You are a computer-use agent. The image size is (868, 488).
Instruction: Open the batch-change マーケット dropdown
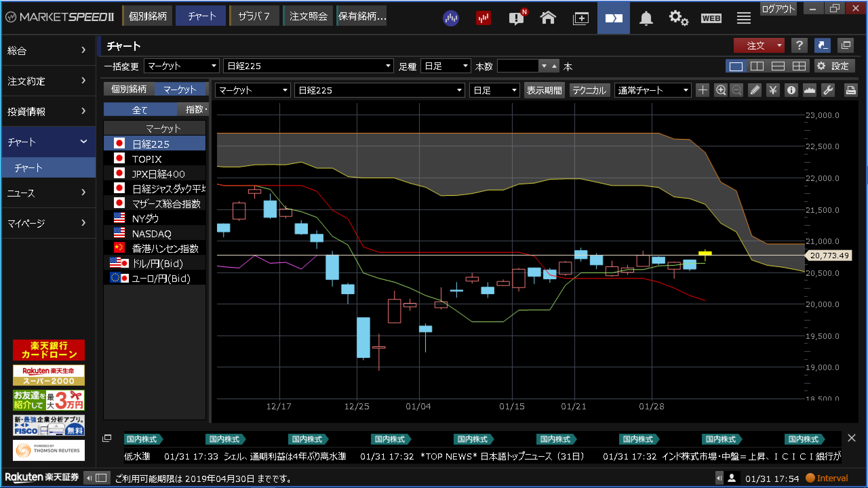click(181, 66)
